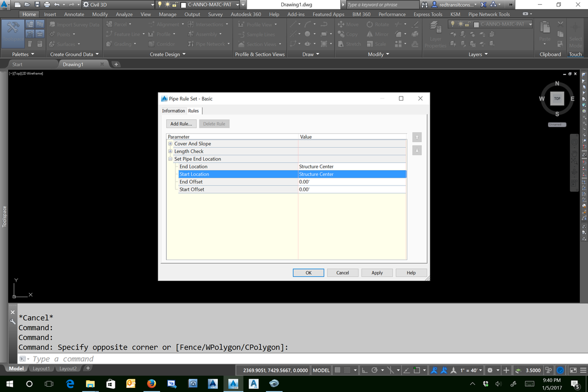Click the Open file icon in quick access
This screenshot has height=392, width=588.
point(28,5)
